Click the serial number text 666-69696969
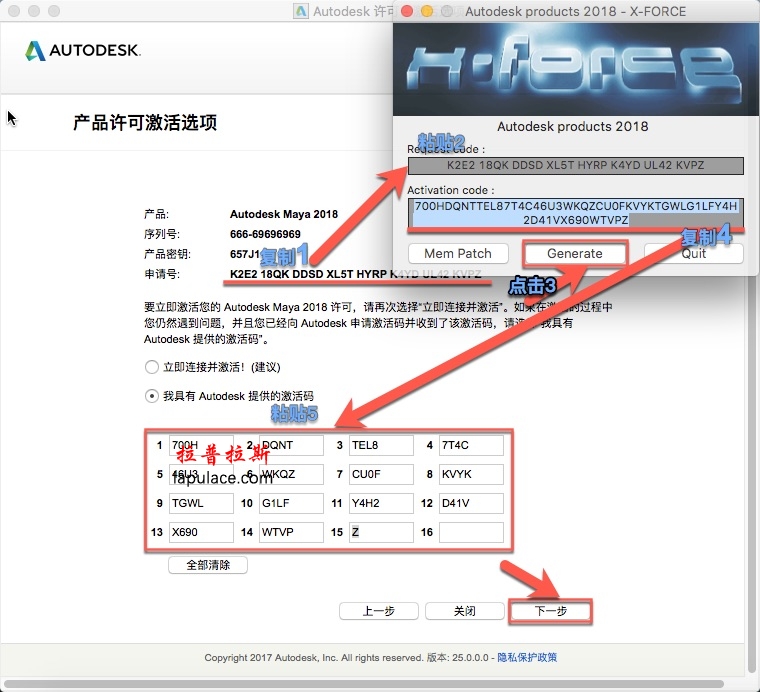The height and width of the screenshot is (692, 760). [x=265, y=234]
